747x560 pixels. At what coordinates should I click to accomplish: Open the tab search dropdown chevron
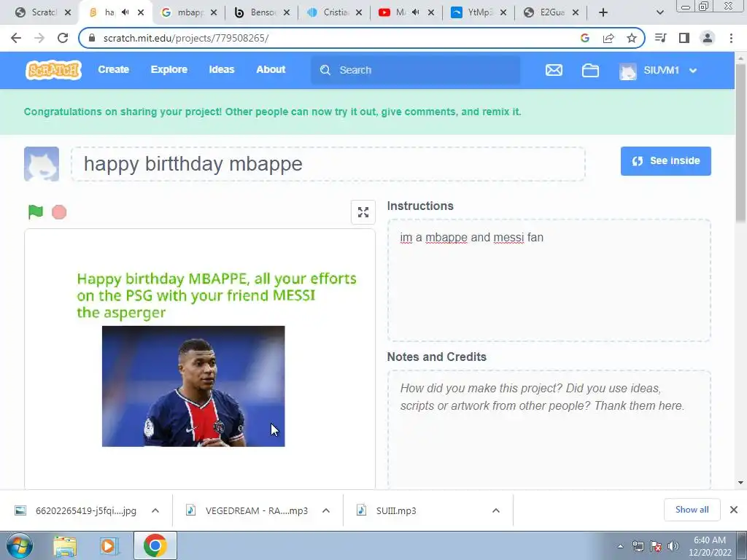659,12
